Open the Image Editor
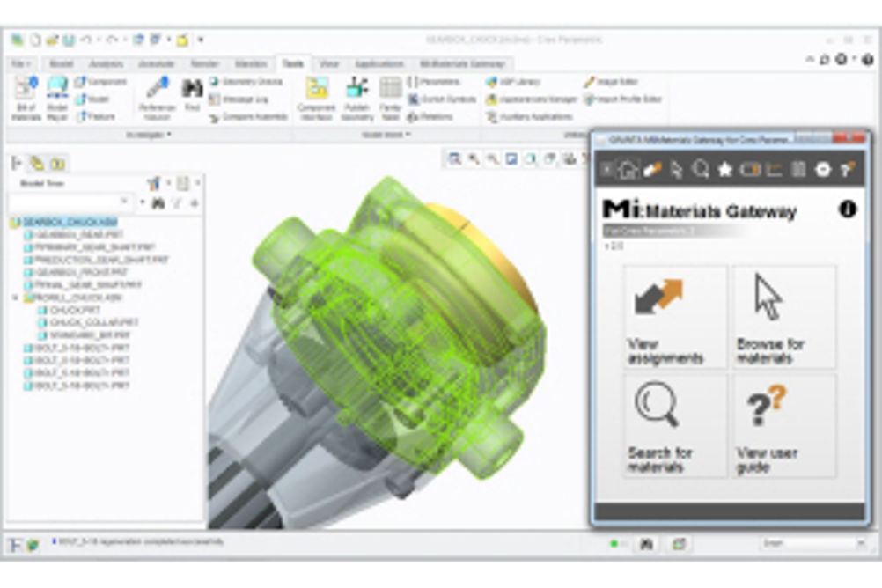Image resolution: width=882 pixels, height=588 pixels. pos(611,82)
